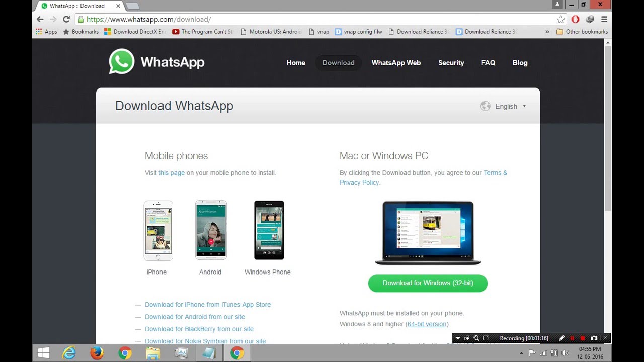
Task: Open the Other bookmarks folder
Action: (x=582, y=32)
